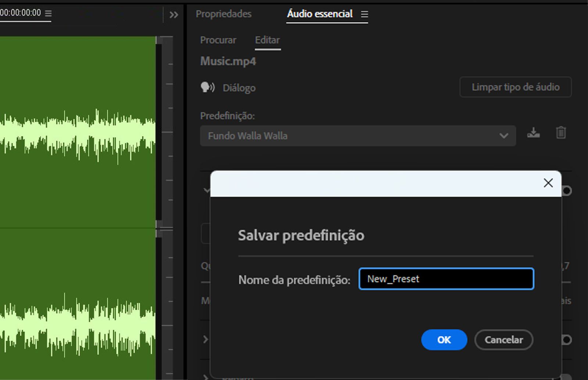
Task: Click the double-chevron panel expand icon
Action: pos(174,15)
